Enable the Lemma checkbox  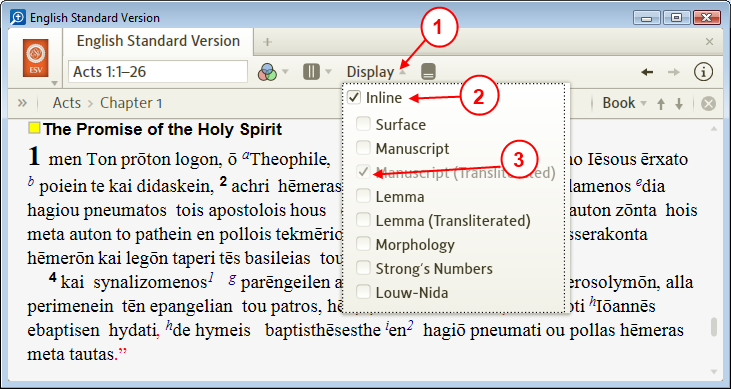point(364,196)
